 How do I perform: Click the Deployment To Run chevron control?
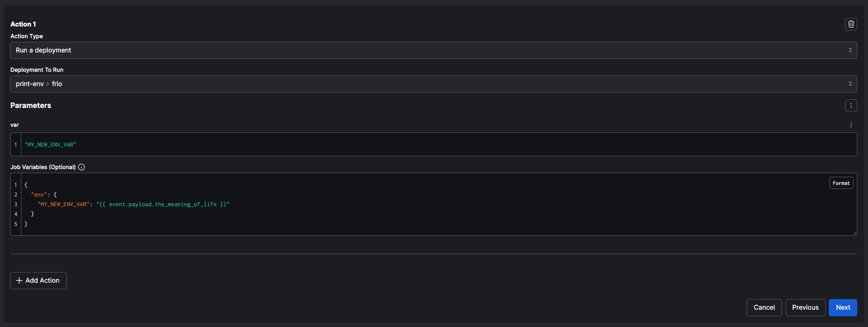(x=850, y=84)
